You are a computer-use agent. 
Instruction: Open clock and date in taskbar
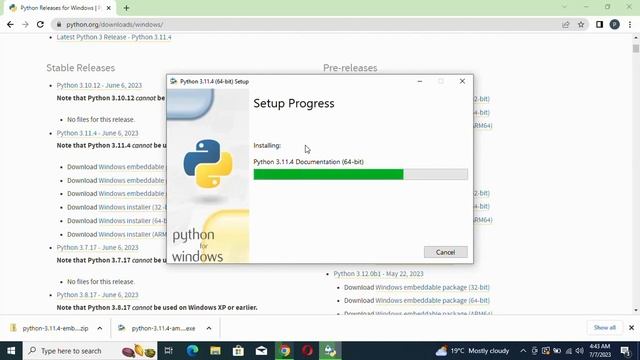(600, 351)
